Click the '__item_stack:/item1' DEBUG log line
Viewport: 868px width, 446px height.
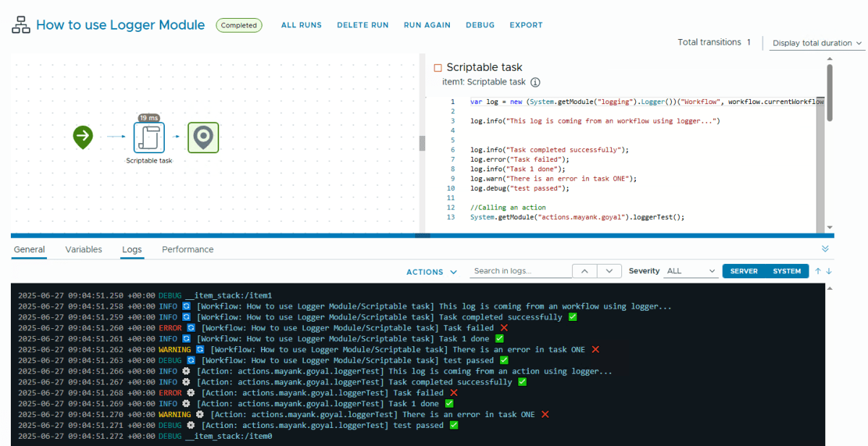click(145, 296)
